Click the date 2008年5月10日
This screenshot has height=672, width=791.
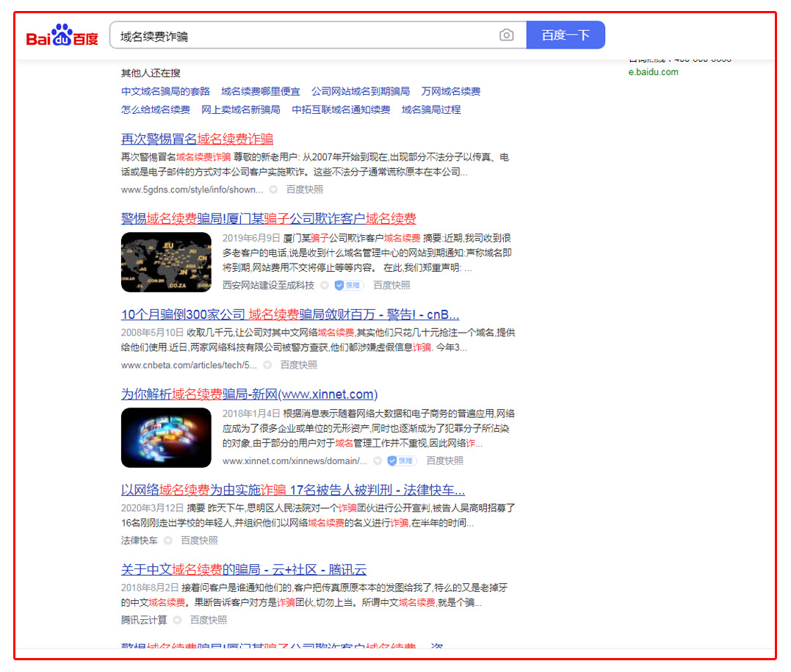pyautogui.click(x=152, y=333)
